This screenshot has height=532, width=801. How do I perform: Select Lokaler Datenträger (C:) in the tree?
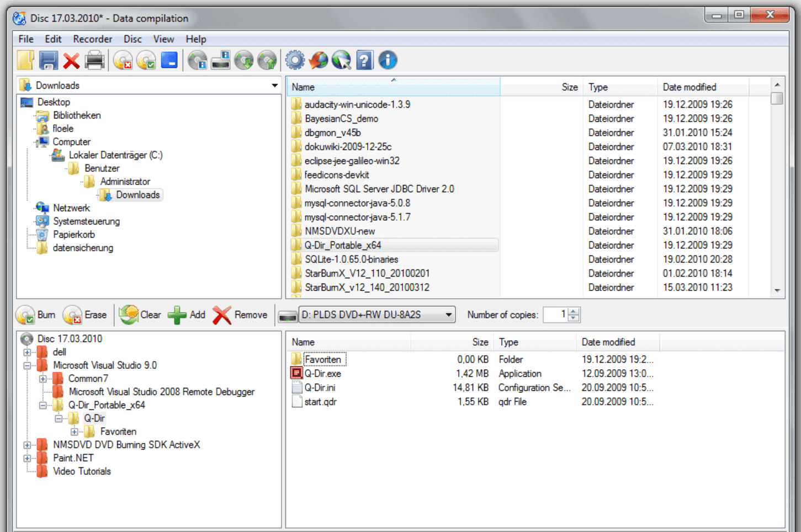point(115,155)
